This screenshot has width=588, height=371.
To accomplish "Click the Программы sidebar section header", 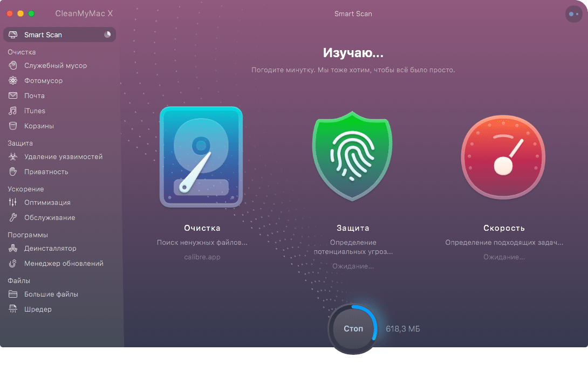I will (x=28, y=235).
